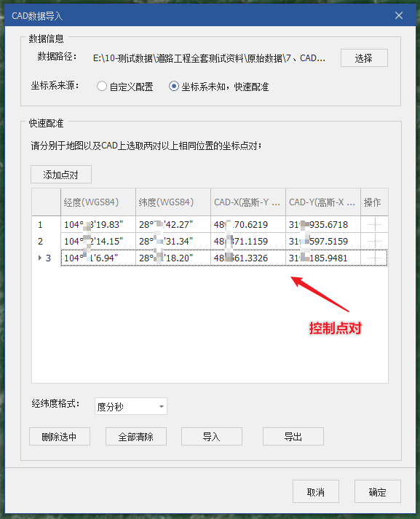Click 删除选中 button
Image resolution: width=420 pixels, height=519 pixels.
pos(60,437)
